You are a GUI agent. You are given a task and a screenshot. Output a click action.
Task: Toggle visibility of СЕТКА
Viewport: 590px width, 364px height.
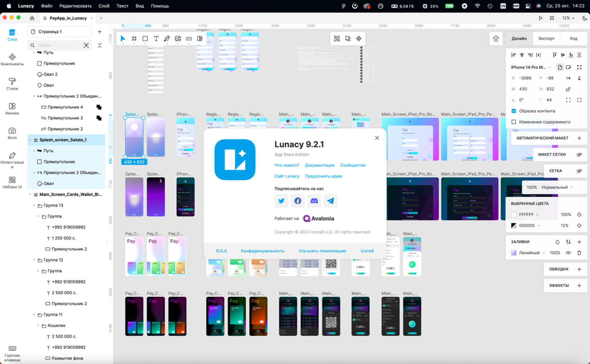coord(579,171)
